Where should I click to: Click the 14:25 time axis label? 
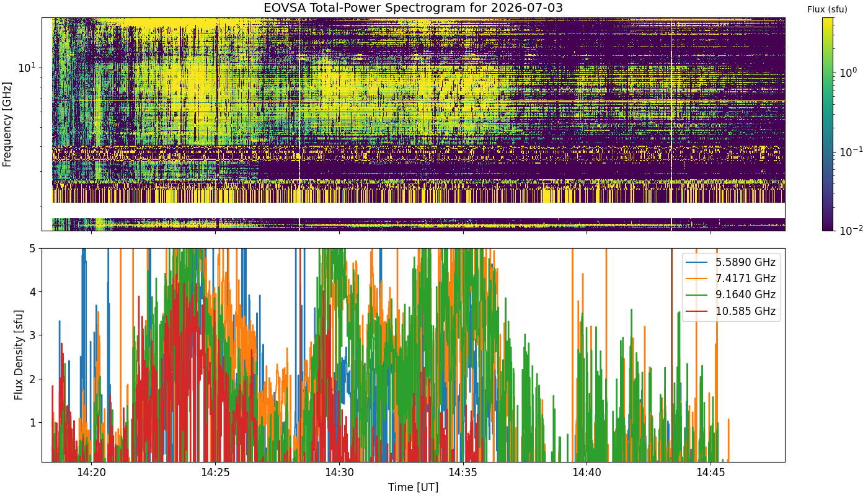pos(215,473)
